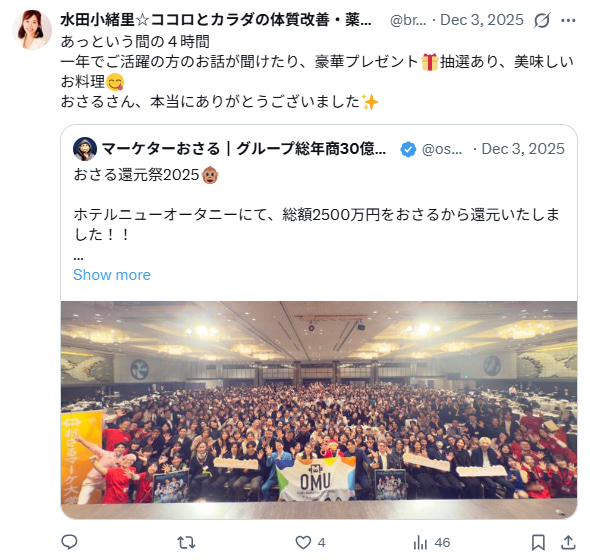Open the three-dot more options menu

click(x=568, y=20)
